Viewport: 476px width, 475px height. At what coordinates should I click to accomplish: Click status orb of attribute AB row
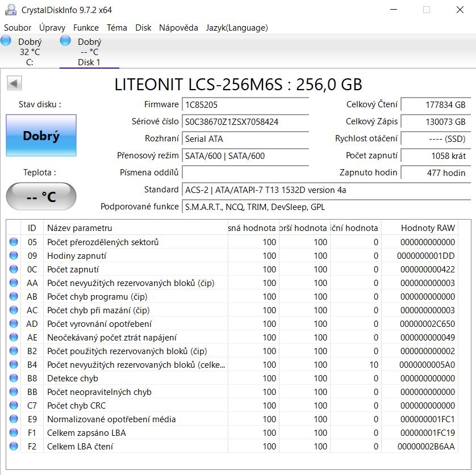[14, 296]
